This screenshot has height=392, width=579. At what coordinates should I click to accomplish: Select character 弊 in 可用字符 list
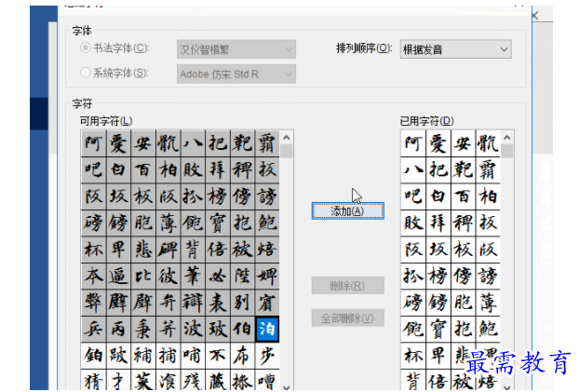(93, 303)
